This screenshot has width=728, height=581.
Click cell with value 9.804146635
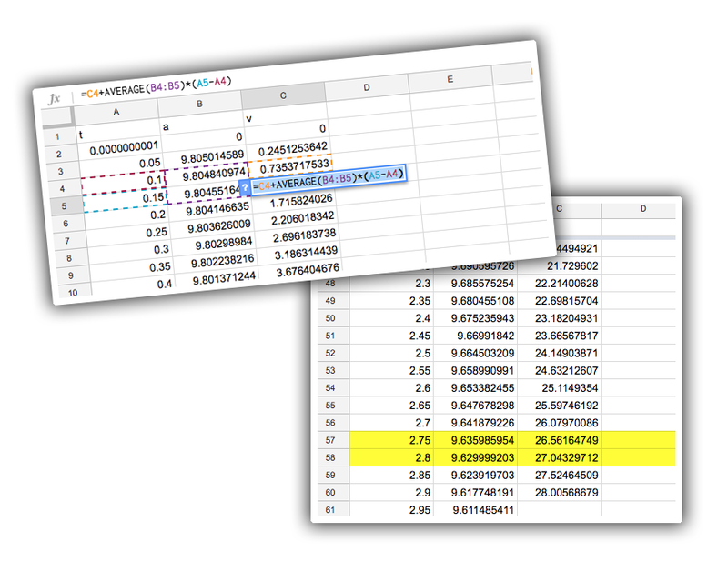point(211,210)
